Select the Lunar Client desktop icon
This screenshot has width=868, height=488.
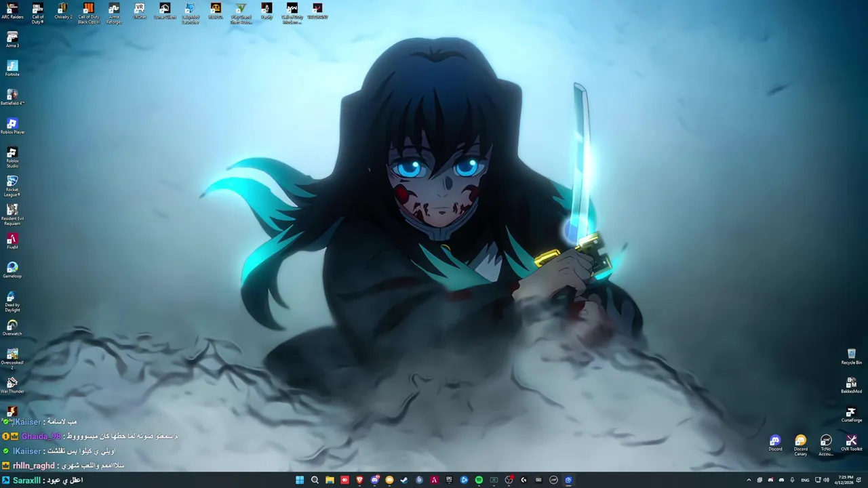pos(165,12)
